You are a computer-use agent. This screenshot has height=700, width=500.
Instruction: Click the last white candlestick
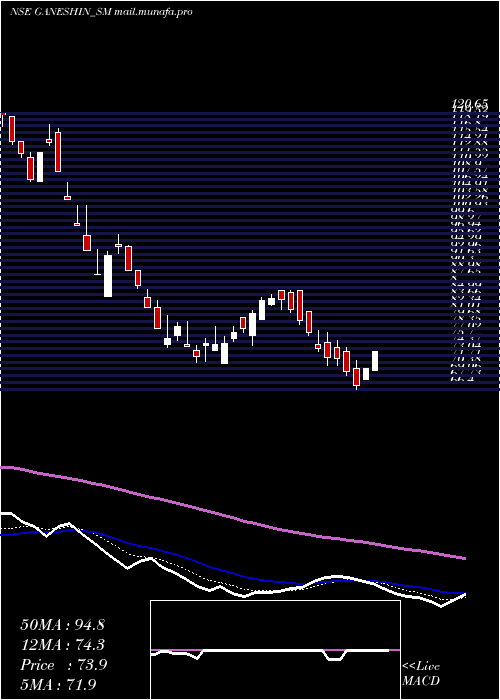click(x=375, y=361)
